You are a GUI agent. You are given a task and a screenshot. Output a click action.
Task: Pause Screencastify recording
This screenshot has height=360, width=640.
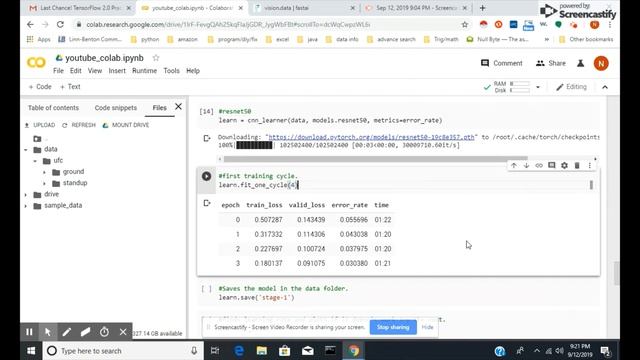(29, 332)
